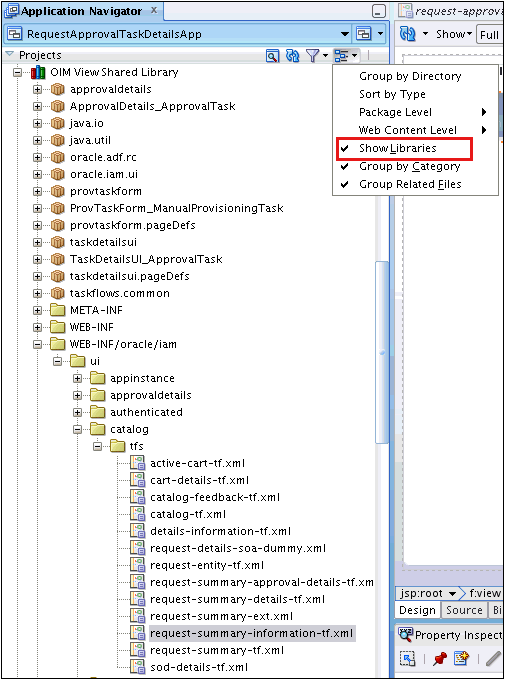Open the Navigator Display Options icon
Screen dimensions: 506x680
pos(346,56)
